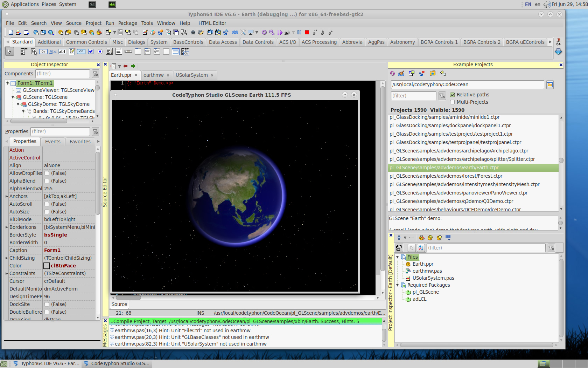
Task: Select pl_GLScene required package
Action: coord(426,292)
